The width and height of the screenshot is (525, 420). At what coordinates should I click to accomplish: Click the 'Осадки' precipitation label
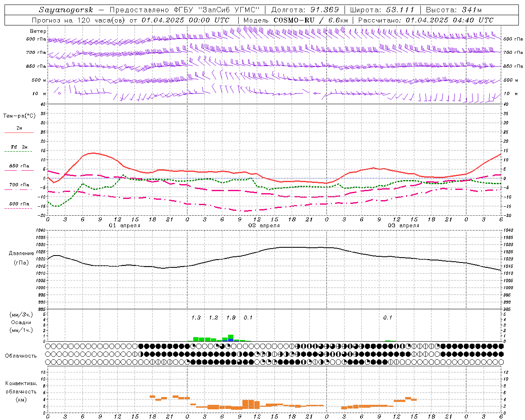(x=21, y=322)
